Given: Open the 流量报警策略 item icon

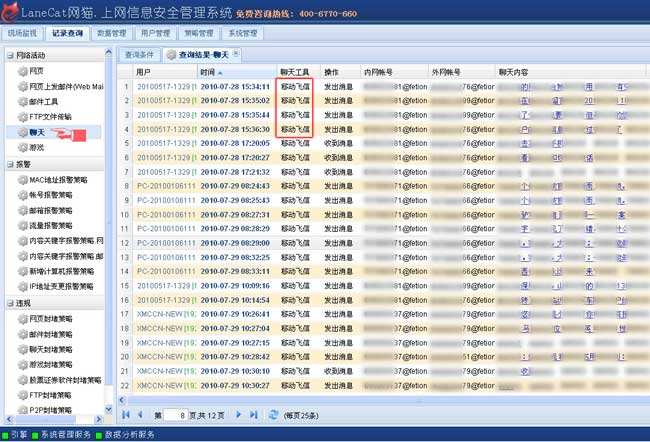Looking at the screenshot, I should [23, 226].
